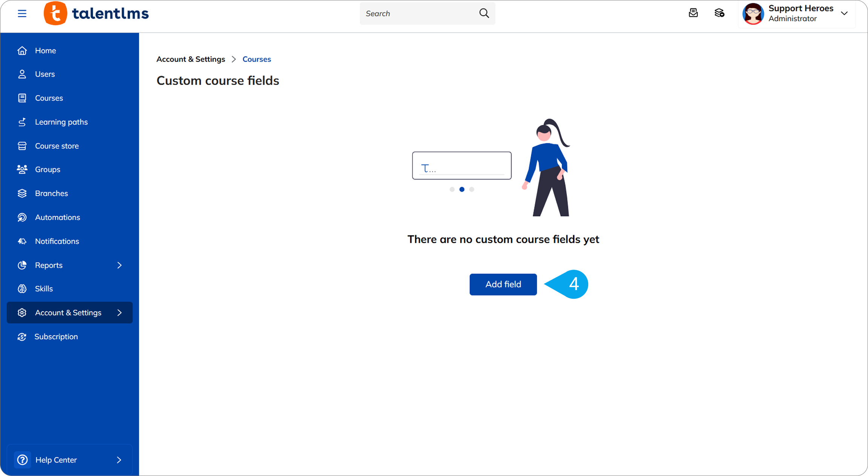Select the second carousel dot indicator

(x=462, y=189)
